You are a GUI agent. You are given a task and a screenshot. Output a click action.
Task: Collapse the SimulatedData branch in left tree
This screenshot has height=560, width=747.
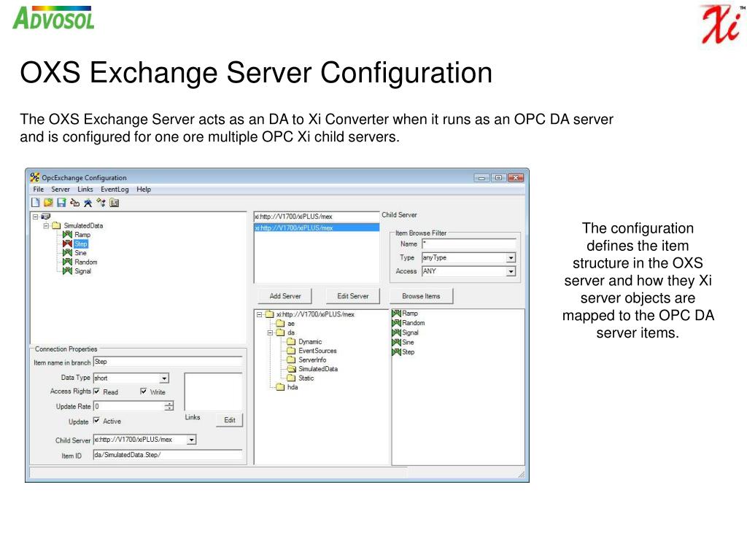tap(46, 226)
